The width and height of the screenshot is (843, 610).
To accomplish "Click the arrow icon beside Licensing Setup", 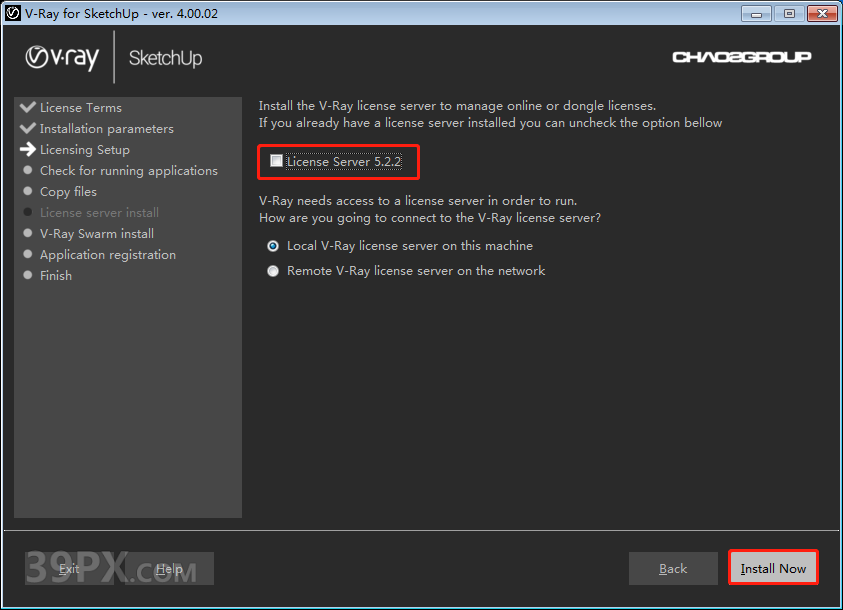I will click(x=27, y=149).
